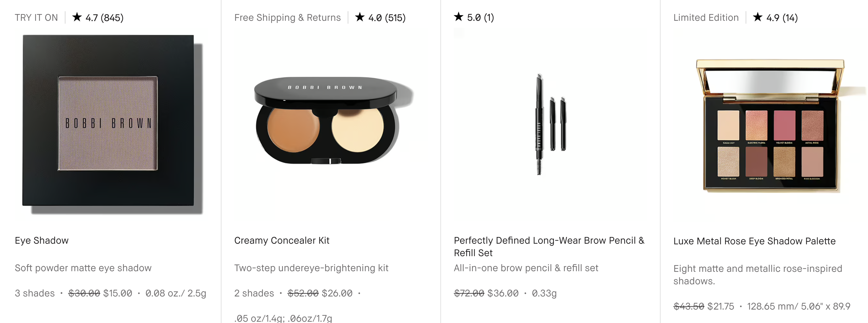Click the Limited Edition badge
The height and width of the screenshot is (323, 868).
click(706, 18)
